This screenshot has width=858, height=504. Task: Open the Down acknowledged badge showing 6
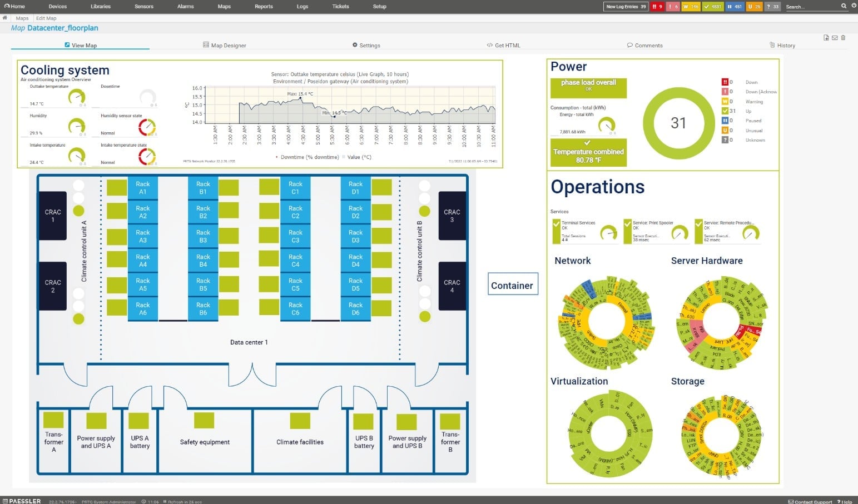point(673,7)
